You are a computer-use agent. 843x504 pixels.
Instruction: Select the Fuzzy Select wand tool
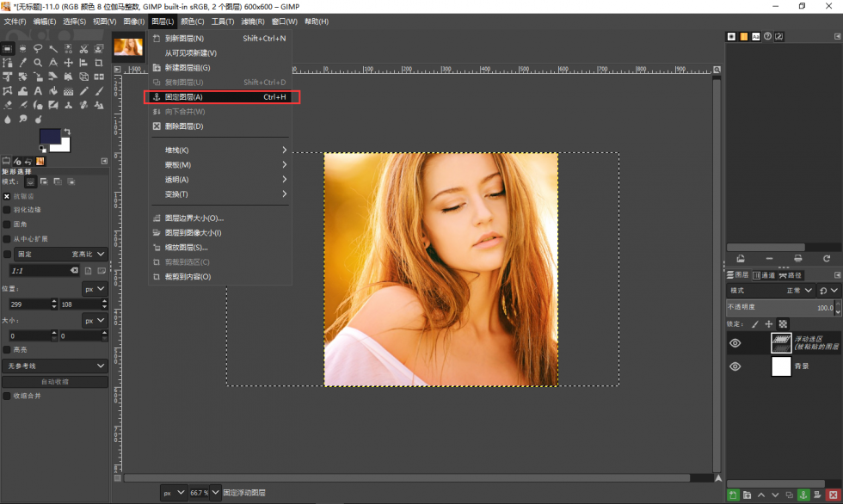(x=53, y=48)
